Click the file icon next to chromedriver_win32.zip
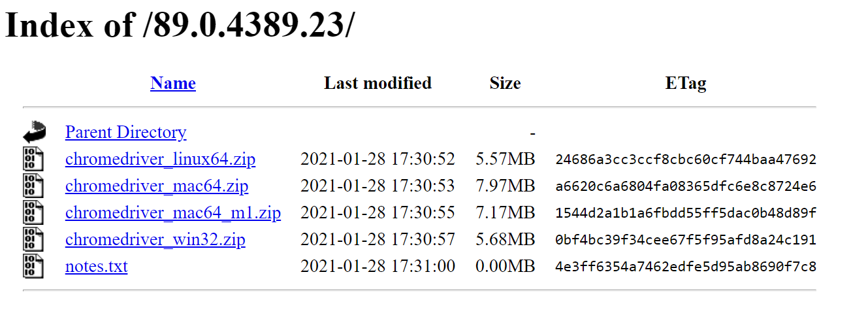868x319 pixels. [x=33, y=239]
